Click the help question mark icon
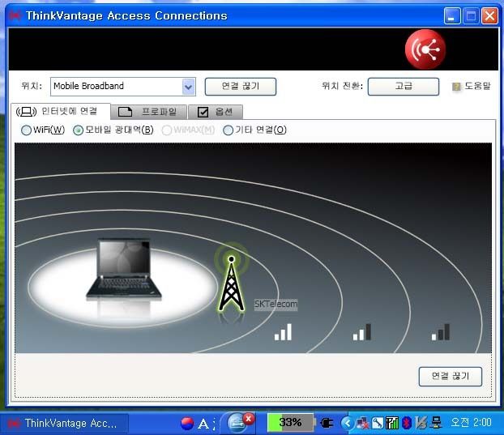504x435 pixels. click(456, 87)
